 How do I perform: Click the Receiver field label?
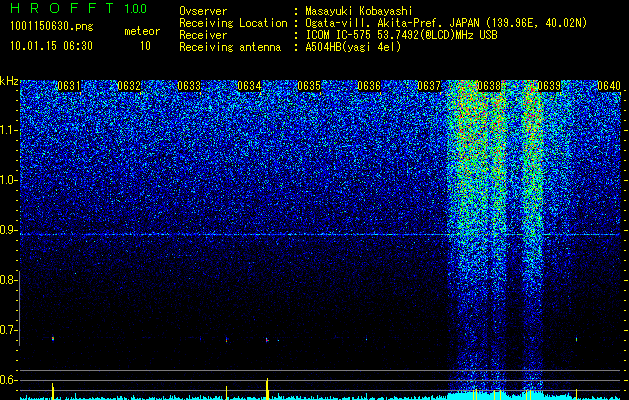point(203,35)
